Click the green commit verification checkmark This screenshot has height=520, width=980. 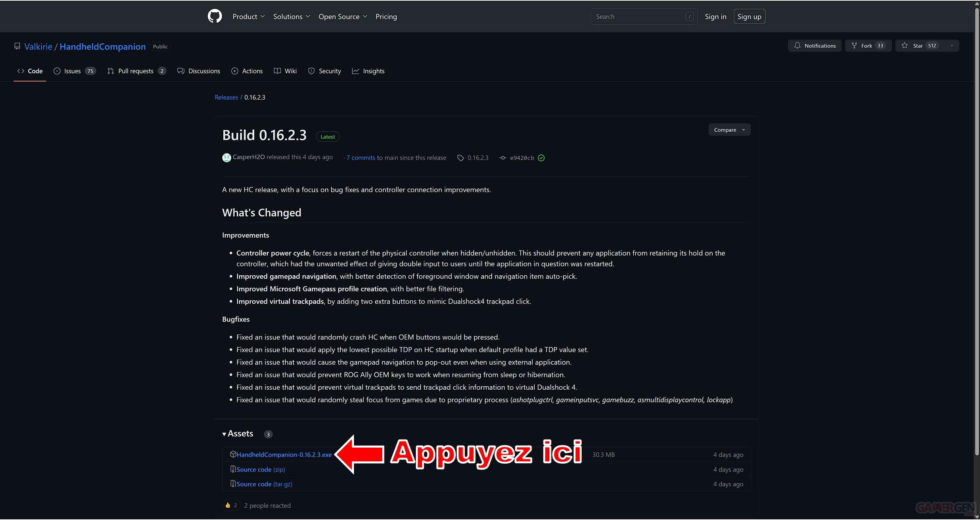pyautogui.click(x=541, y=158)
